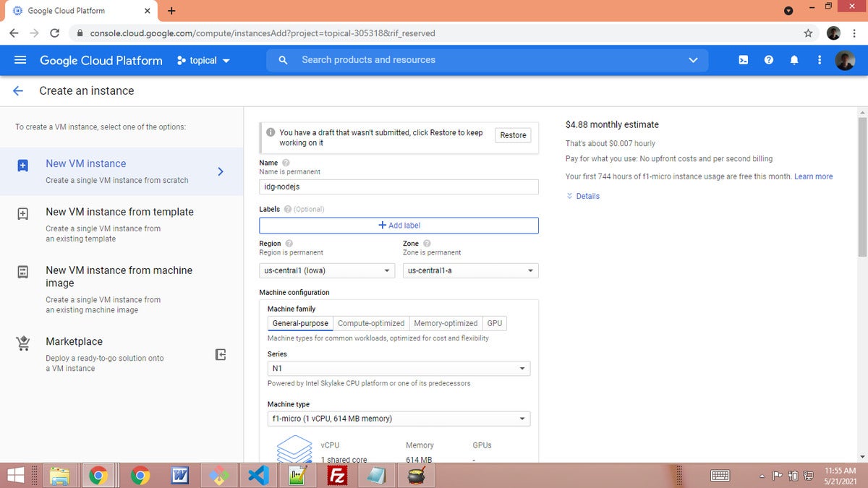Click the help icon beside Labels
The width and height of the screenshot is (868, 488).
coord(288,209)
